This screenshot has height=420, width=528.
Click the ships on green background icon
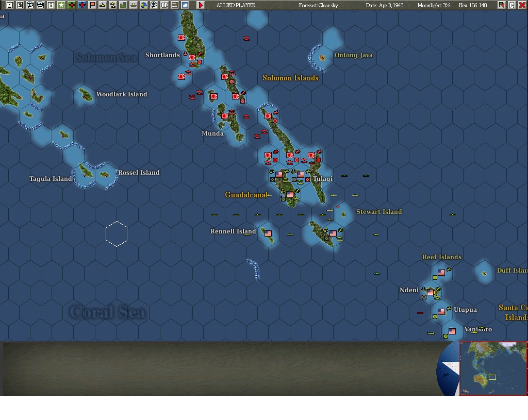click(134, 5)
